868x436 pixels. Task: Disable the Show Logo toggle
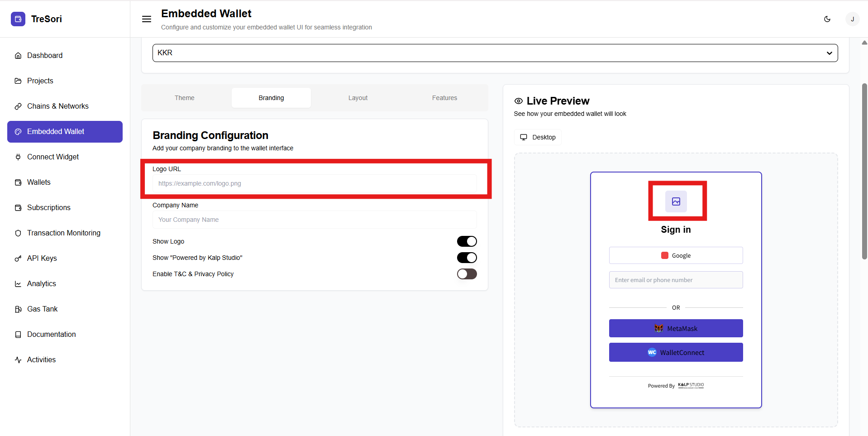tap(467, 241)
